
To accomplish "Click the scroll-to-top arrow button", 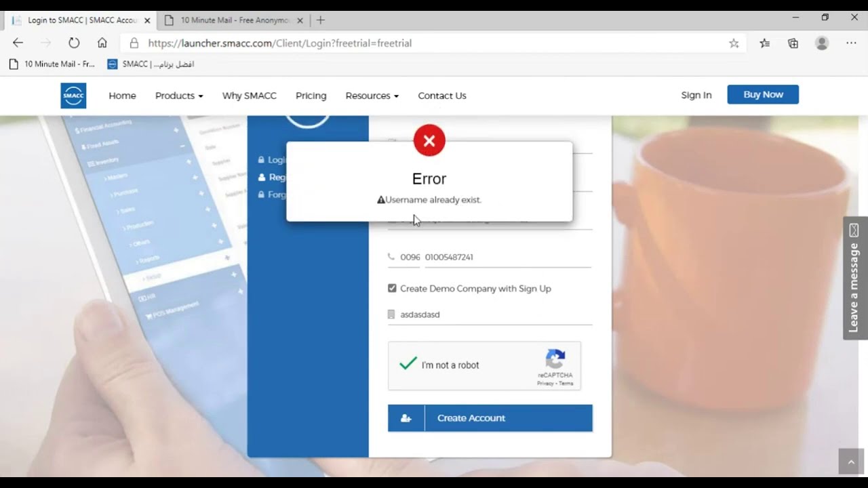I will [x=851, y=462].
